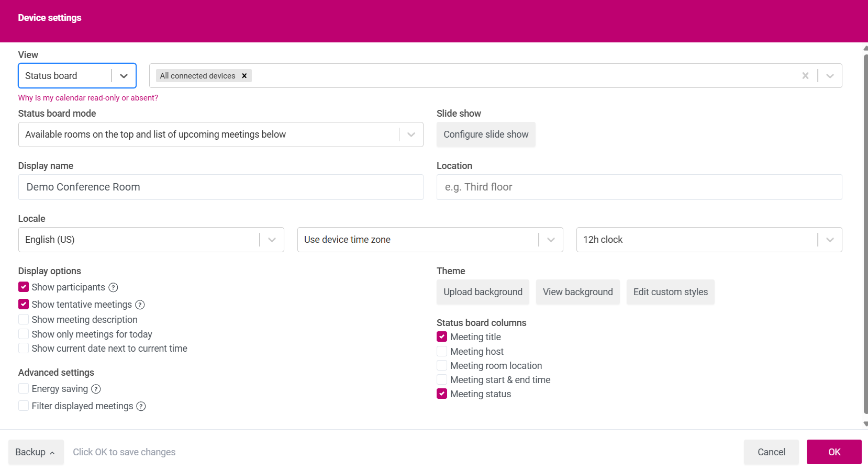The image size is (868, 471).
Task: Open help icon beside Energy saving
Action: click(x=96, y=389)
